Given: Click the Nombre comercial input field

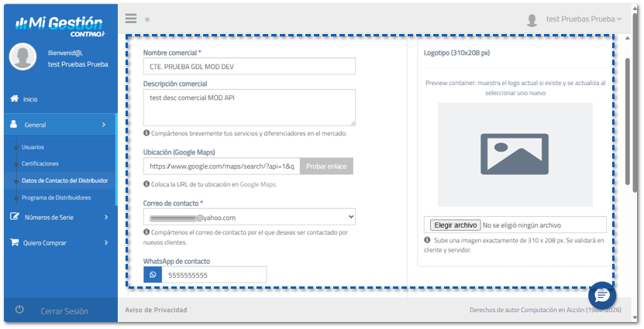Looking at the screenshot, I should tap(249, 67).
